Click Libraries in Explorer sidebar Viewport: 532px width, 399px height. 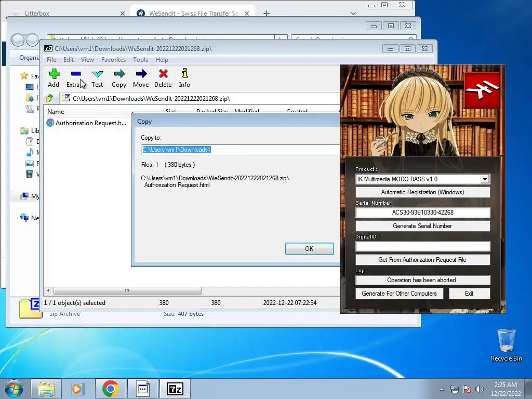pyautogui.click(x=29, y=130)
